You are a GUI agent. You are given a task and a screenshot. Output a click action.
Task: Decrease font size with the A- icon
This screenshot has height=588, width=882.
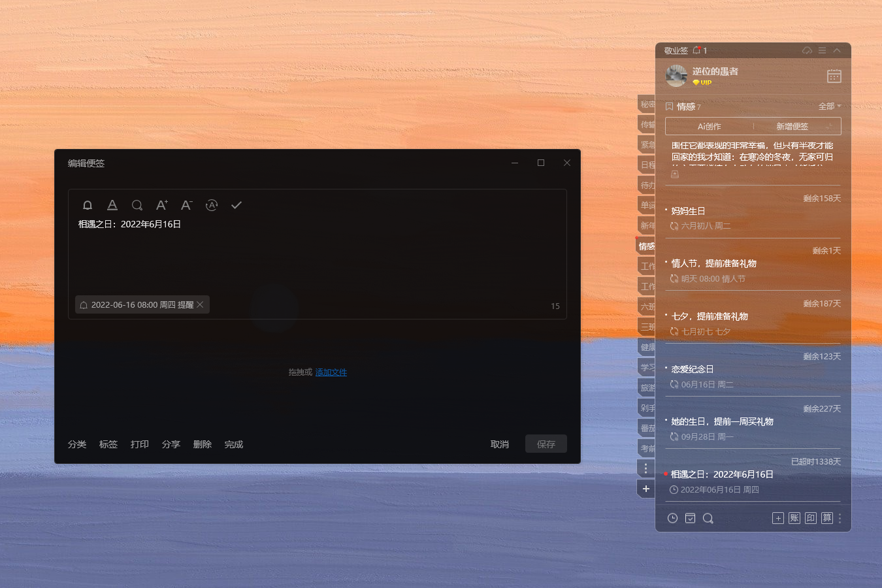186,204
